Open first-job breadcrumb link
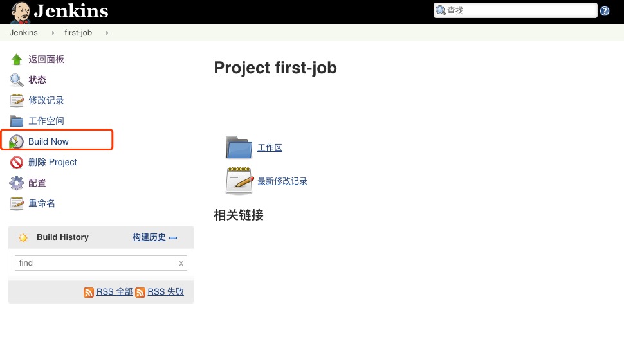 (x=78, y=33)
